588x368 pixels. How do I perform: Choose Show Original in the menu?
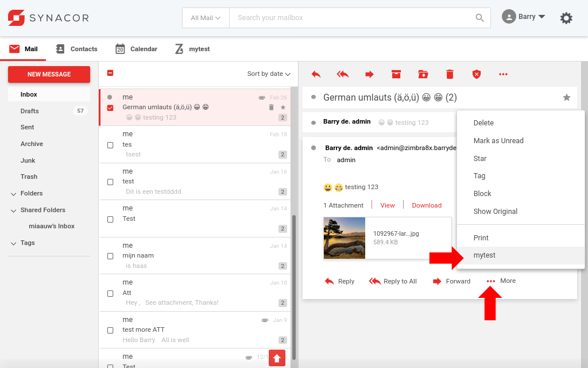tap(521, 212)
